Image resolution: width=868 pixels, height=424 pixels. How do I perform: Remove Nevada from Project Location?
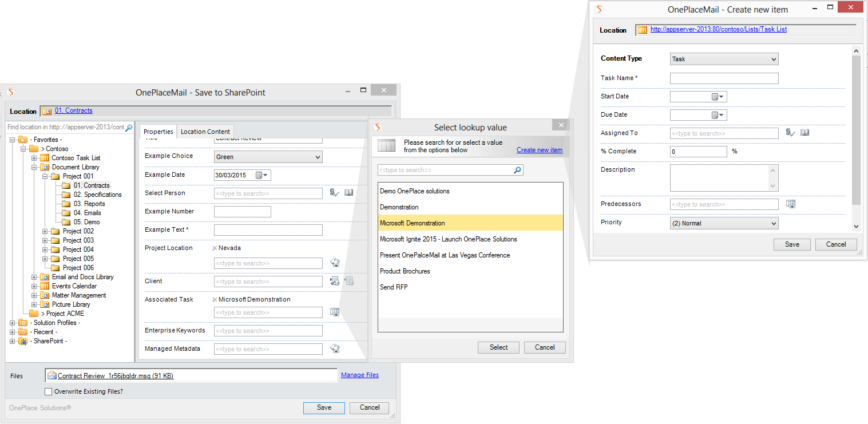coord(215,248)
